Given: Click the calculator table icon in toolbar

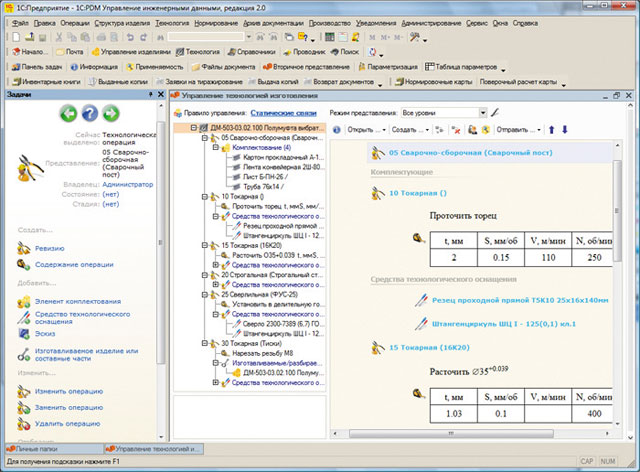Looking at the screenshot, I should 329,37.
